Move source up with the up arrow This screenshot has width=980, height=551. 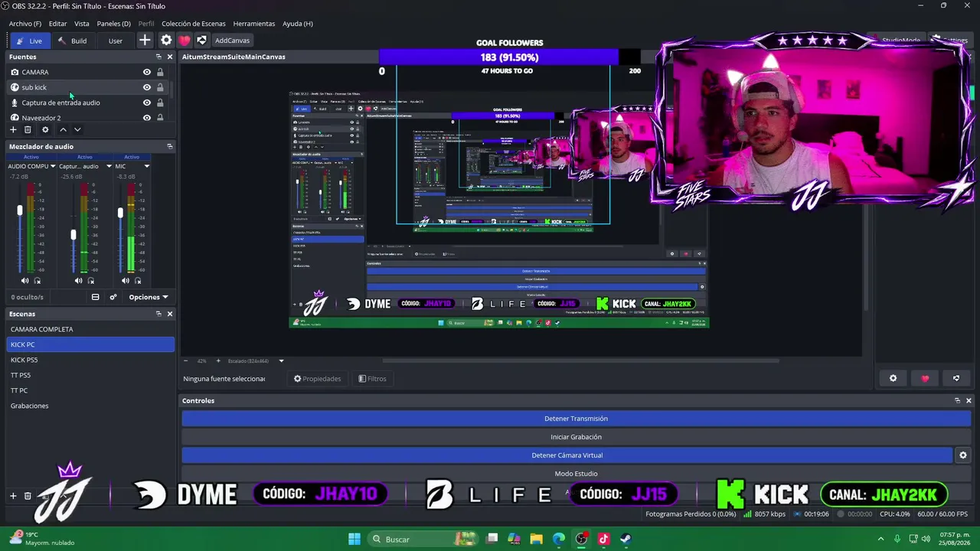[x=63, y=129]
